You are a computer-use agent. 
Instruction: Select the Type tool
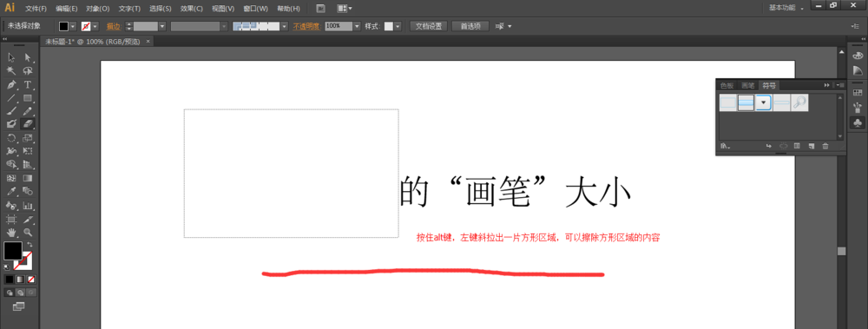tap(28, 85)
